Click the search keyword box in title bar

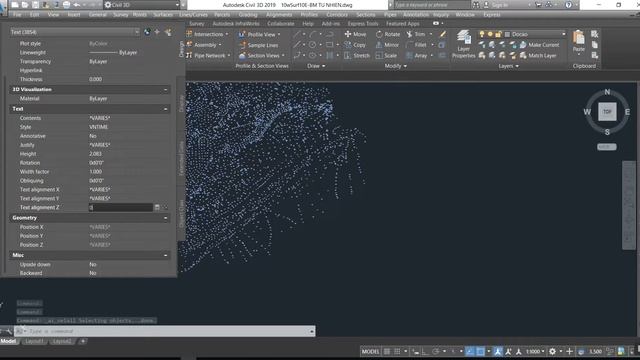point(432,5)
